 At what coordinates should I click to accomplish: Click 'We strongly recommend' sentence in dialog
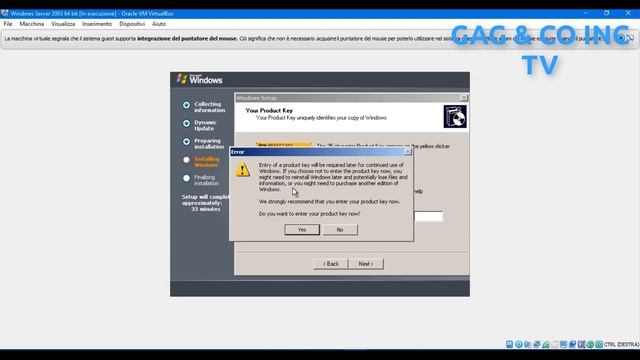[x=329, y=202]
